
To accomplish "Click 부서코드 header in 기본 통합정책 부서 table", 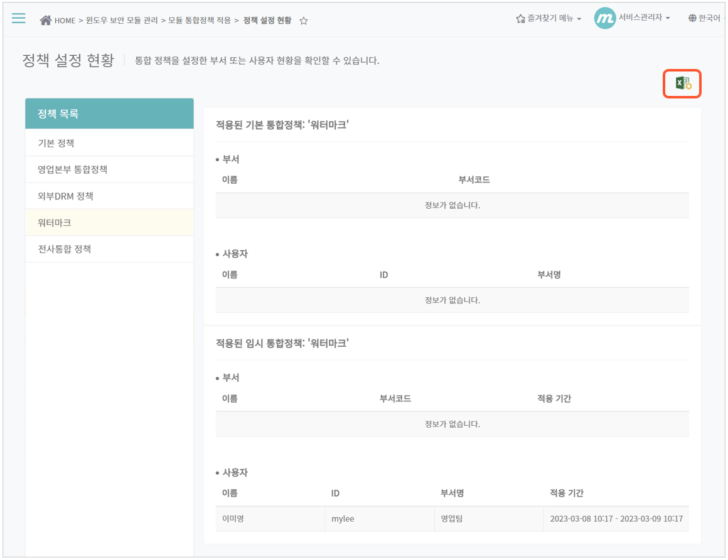I will pos(474,179).
